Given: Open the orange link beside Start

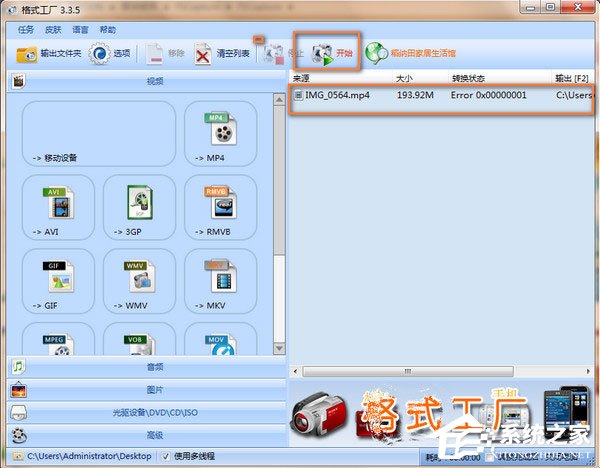Looking at the screenshot, I should [x=411, y=53].
